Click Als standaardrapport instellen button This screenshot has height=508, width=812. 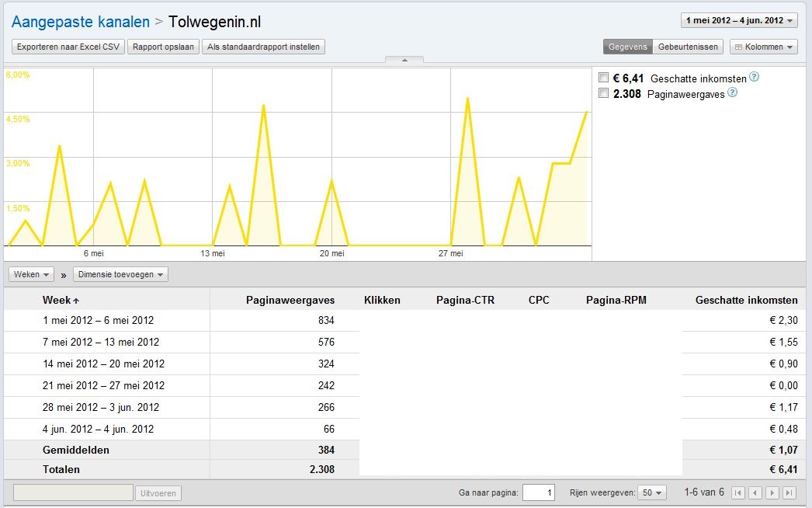click(264, 47)
